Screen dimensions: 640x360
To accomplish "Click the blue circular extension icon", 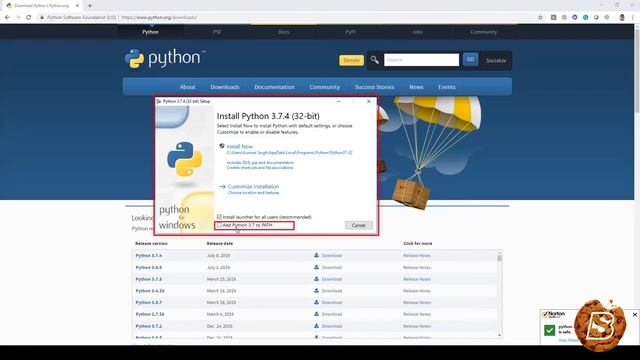I will pyautogui.click(x=575, y=18).
